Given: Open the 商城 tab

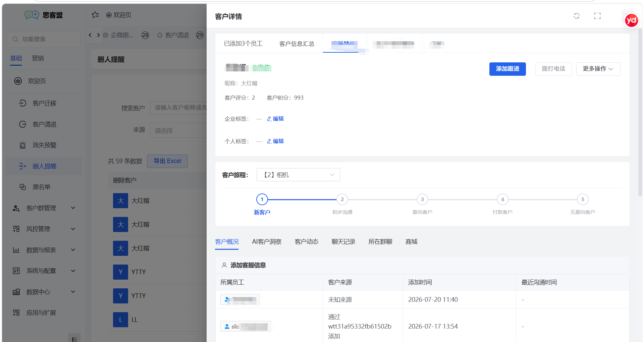Looking at the screenshot, I should coord(412,242).
